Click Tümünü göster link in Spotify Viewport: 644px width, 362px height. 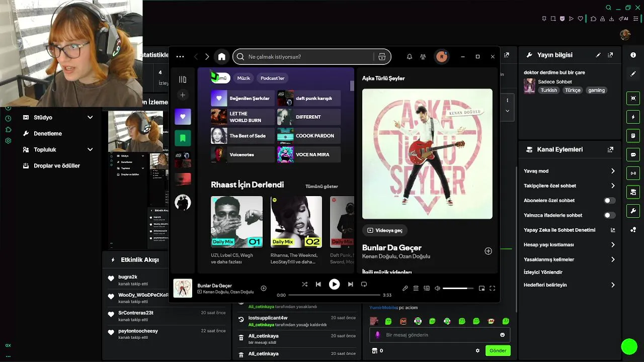click(321, 187)
